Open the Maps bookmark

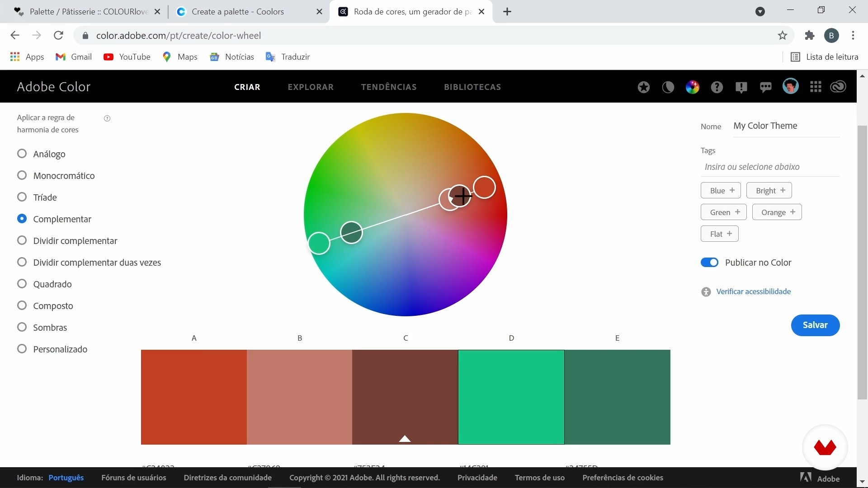180,56
